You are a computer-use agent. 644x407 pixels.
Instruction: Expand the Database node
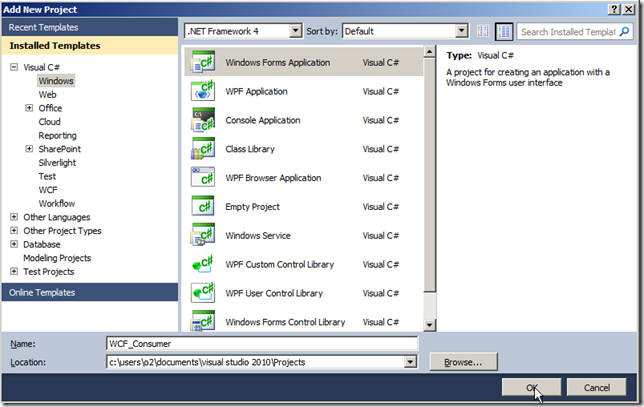[x=14, y=244]
